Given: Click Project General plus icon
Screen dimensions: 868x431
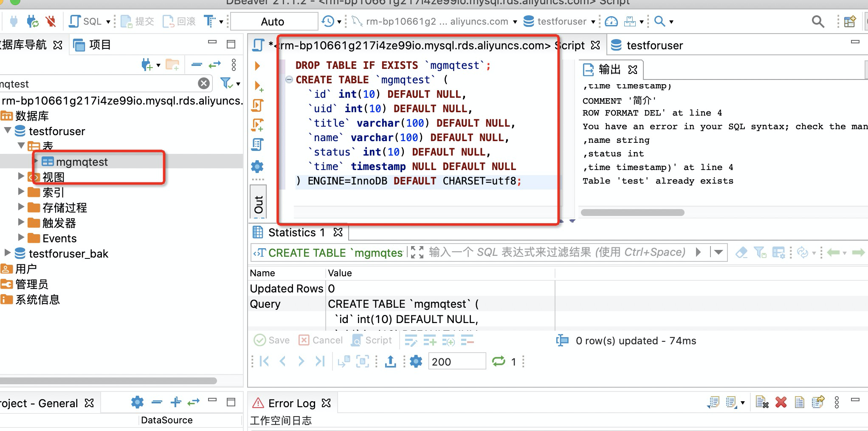Looking at the screenshot, I should point(176,402).
